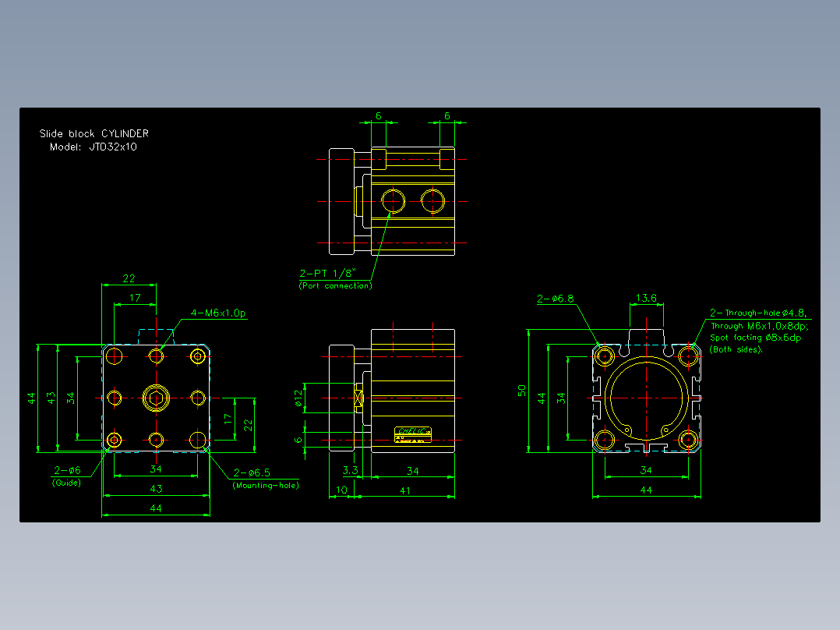Pick the "2-ø6.5" hole callout
Image resolution: width=840 pixels, height=630 pixels.
(252, 473)
